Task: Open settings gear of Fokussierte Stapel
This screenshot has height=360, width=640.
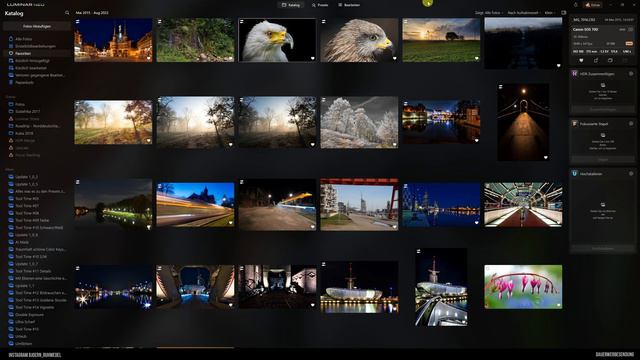Action: point(631,123)
